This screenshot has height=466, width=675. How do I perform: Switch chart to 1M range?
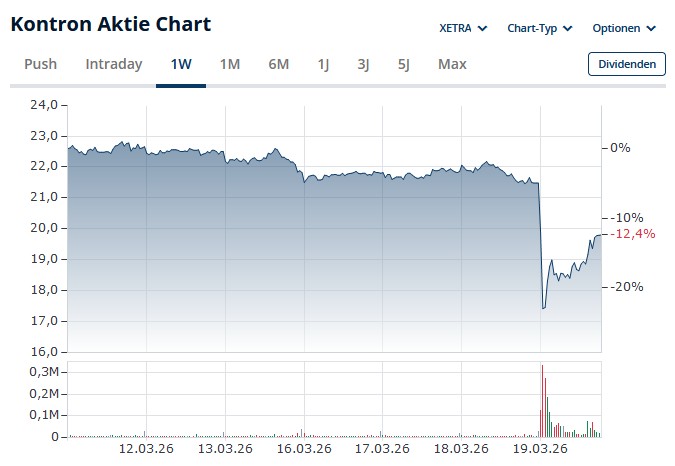pyautogui.click(x=230, y=64)
